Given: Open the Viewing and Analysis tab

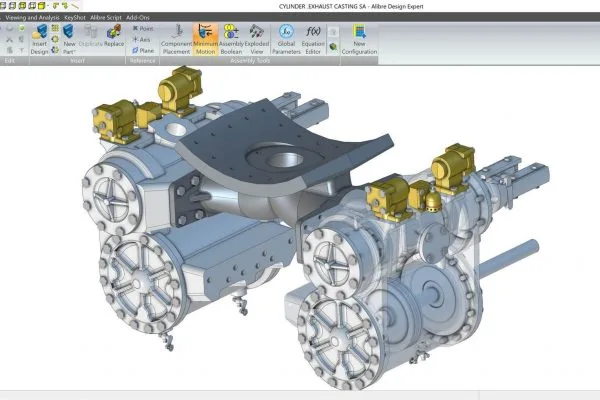Looking at the screenshot, I should click(33, 18).
